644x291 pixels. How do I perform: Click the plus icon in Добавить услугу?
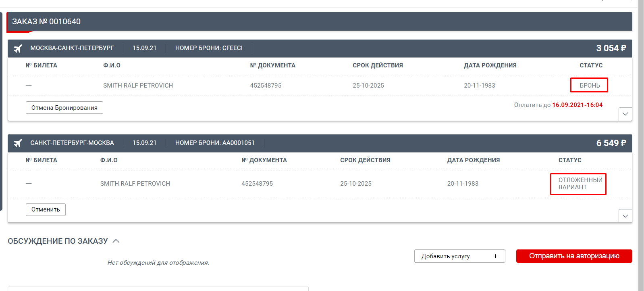[x=495, y=256]
